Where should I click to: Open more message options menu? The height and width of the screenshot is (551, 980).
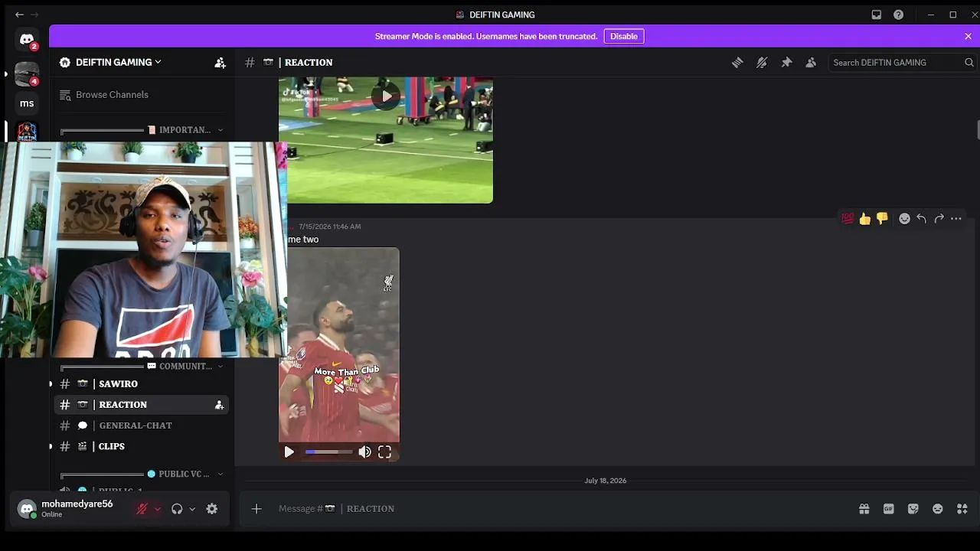(956, 219)
